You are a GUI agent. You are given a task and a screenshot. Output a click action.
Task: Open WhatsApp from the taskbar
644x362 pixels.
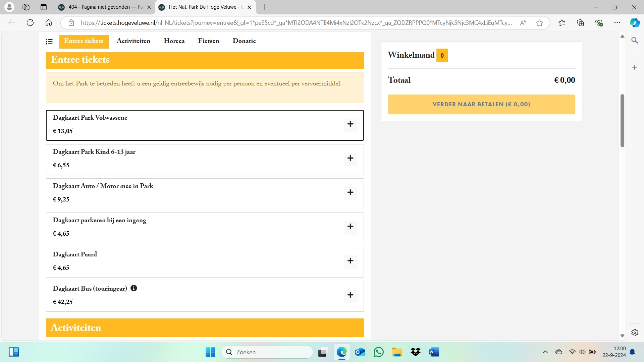(379, 352)
